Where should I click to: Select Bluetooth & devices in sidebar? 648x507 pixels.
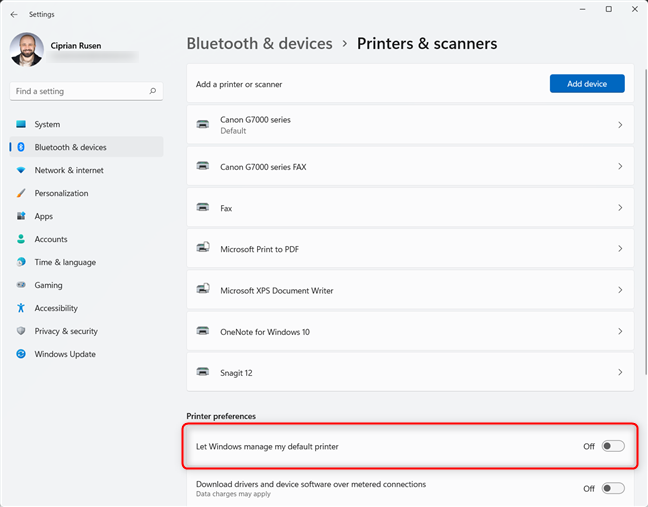[86, 147]
